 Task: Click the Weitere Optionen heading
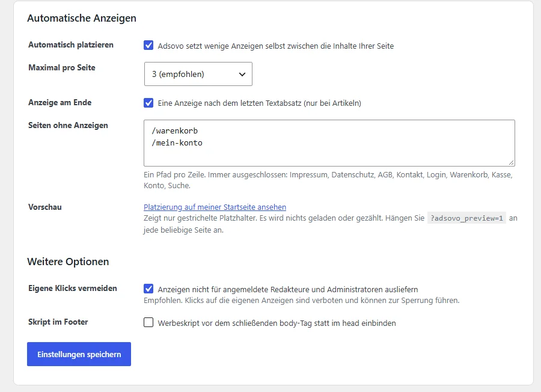(x=68, y=262)
